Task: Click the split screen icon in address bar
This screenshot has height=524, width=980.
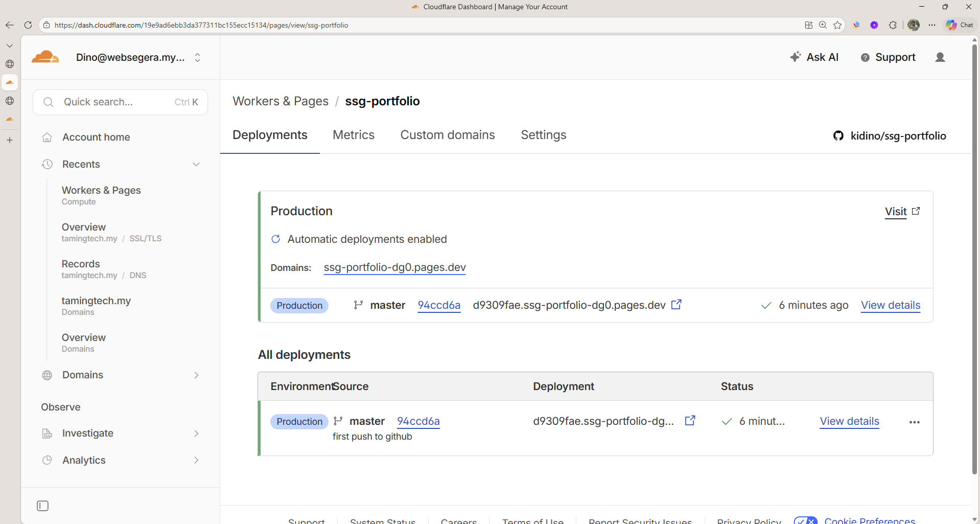Action: tap(809, 25)
